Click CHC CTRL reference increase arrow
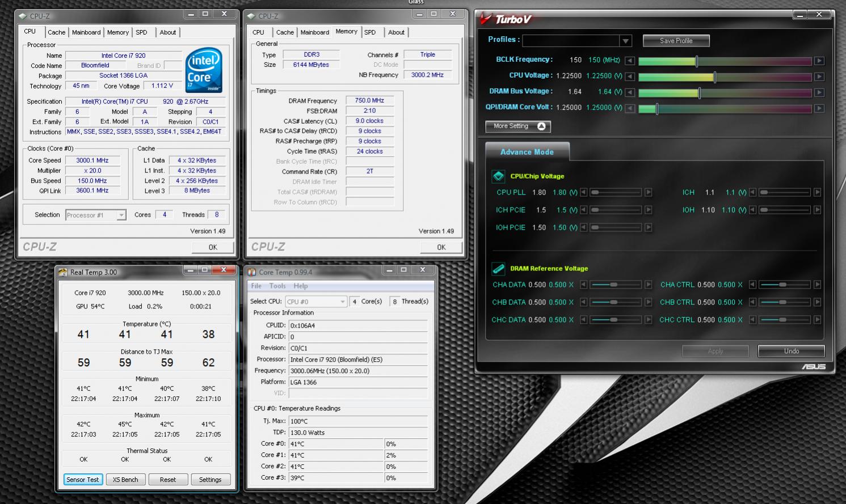The image size is (846, 504). coord(817,320)
